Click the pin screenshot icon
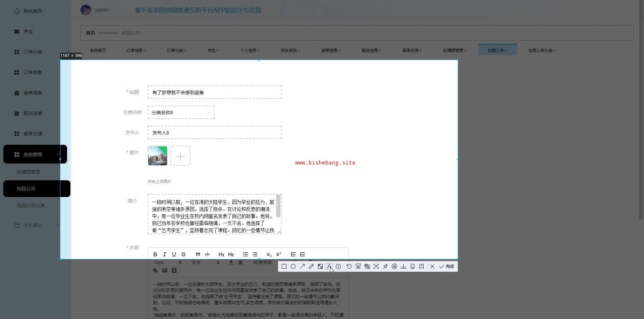Screen dimensions: 644x319 [385, 266]
